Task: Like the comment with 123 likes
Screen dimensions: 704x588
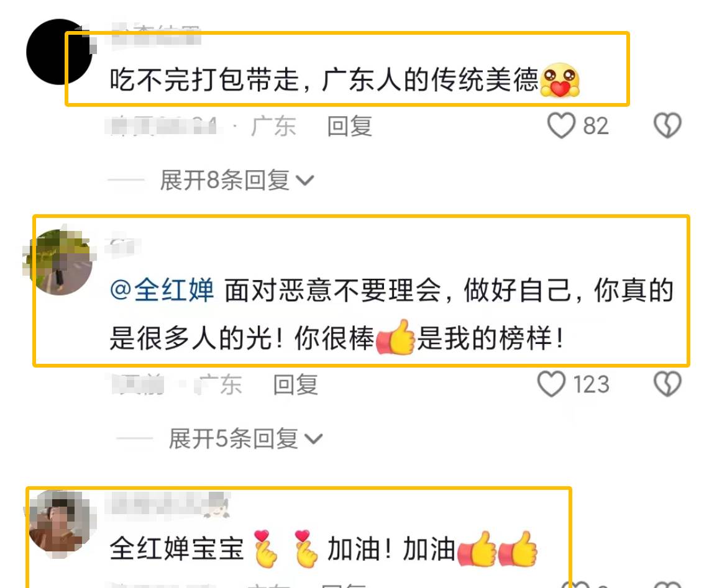Action: pyautogui.click(x=551, y=384)
